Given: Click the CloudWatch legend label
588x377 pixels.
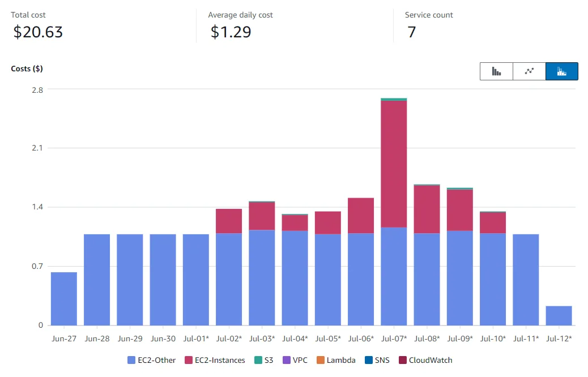Looking at the screenshot, I should click(431, 360).
